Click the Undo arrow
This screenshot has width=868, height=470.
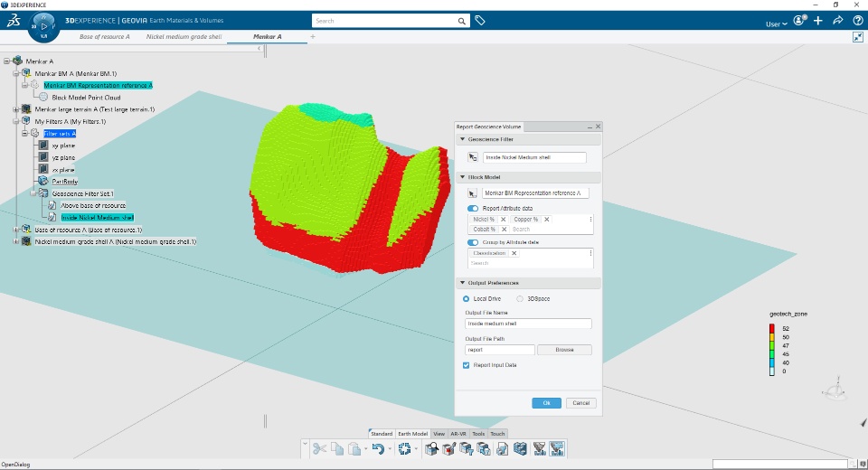pos(378,448)
